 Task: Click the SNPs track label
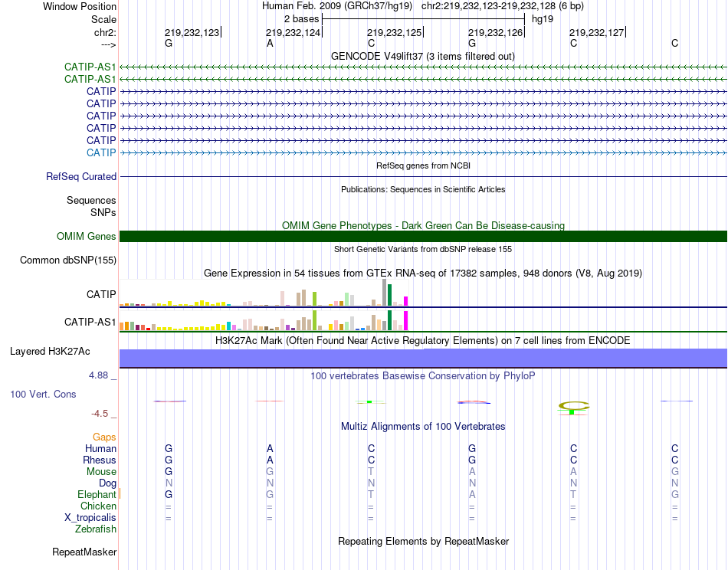point(103,212)
